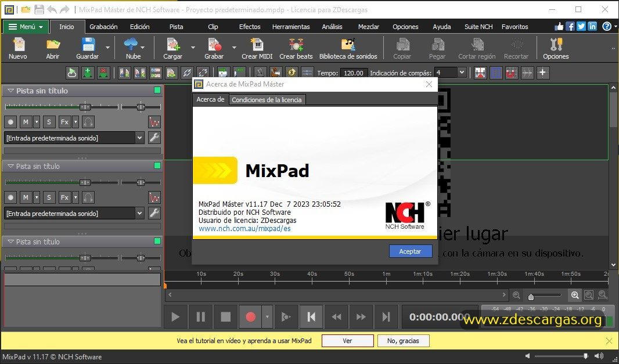Select Condiciones de la licencia tab
The image size is (619, 364).
tap(267, 100)
